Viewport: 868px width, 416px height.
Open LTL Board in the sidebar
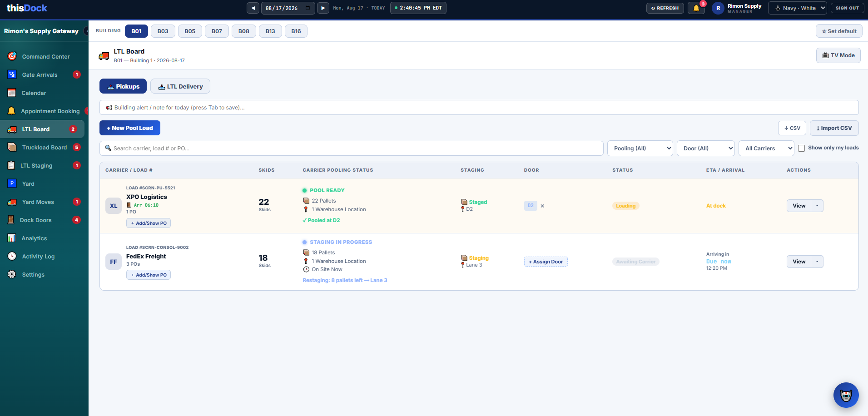pos(42,129)
